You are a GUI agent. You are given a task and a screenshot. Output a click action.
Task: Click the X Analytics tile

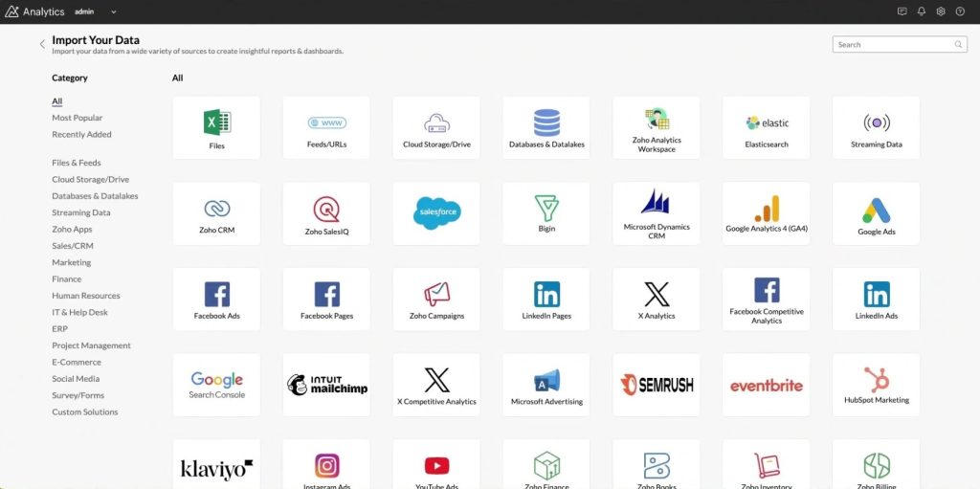(657, 299)
